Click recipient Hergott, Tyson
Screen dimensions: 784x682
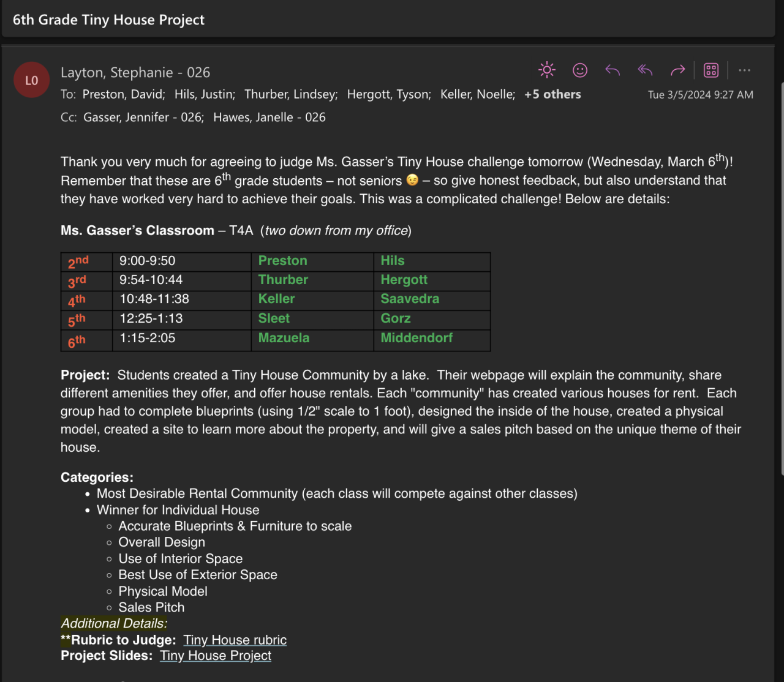coord(388,94)
